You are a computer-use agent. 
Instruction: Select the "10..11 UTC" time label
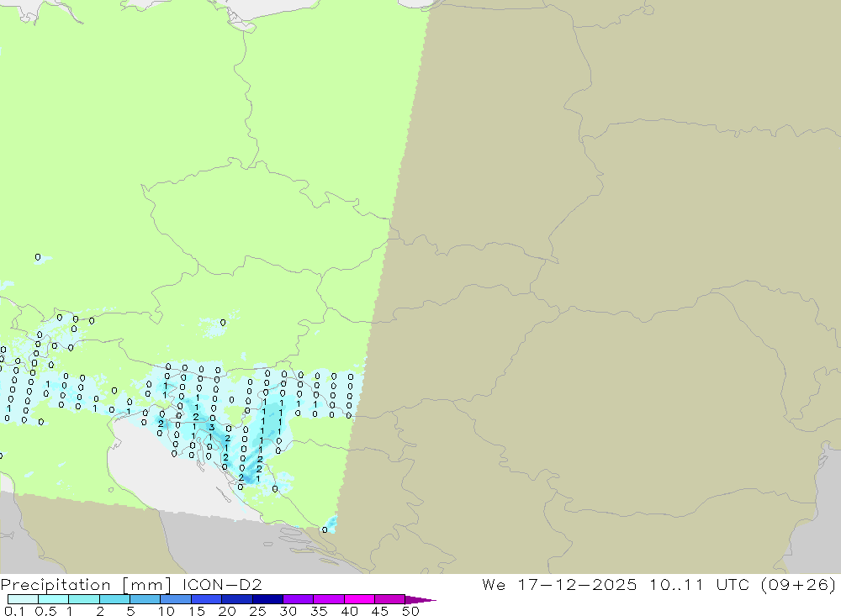(699, 584)
